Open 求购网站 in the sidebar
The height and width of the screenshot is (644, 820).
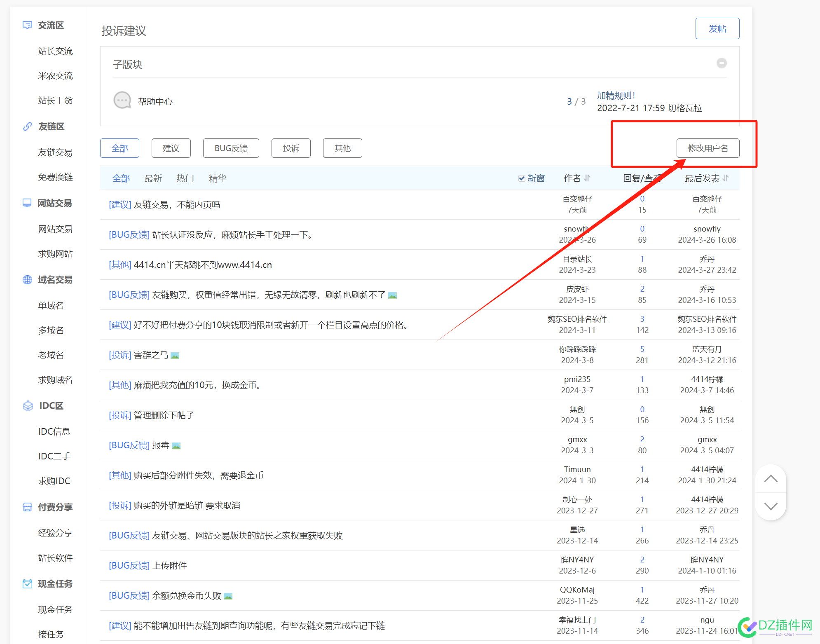pyautogui.click(x=55, y=254)
